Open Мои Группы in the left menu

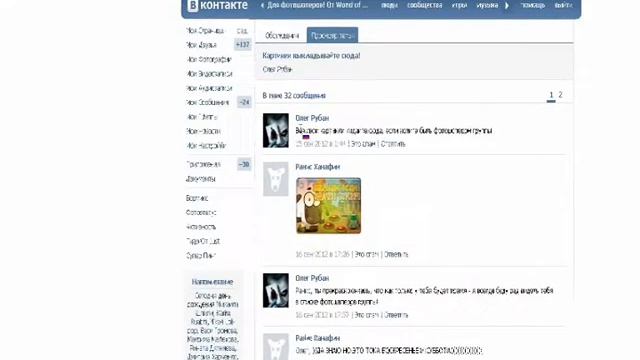coord(202,117)
